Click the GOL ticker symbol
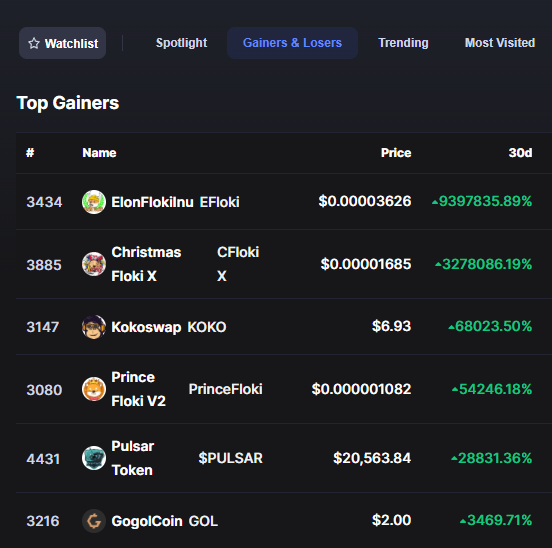 pyautogui.click(x=203, y=521)
